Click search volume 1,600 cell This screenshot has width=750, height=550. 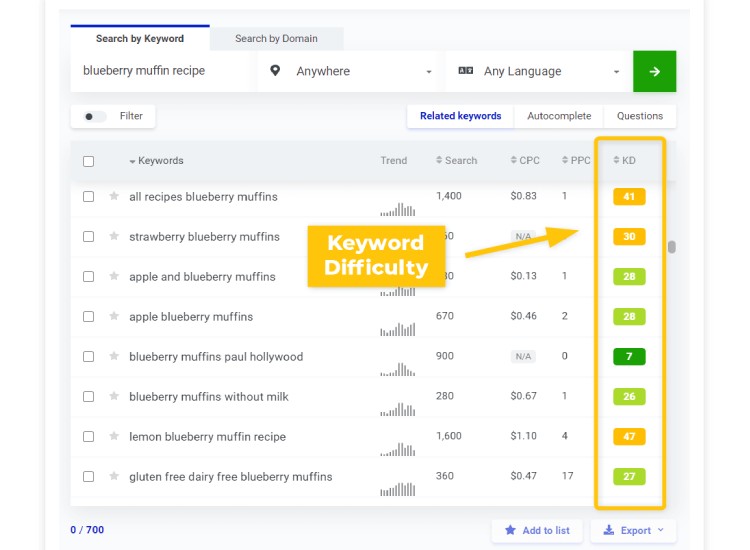(449, 436)
